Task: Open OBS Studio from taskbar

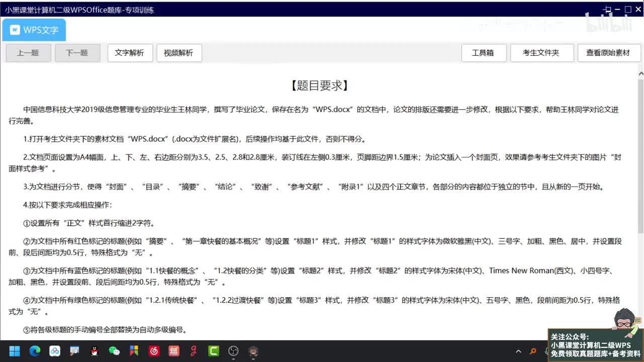Action: coord(233,351)
